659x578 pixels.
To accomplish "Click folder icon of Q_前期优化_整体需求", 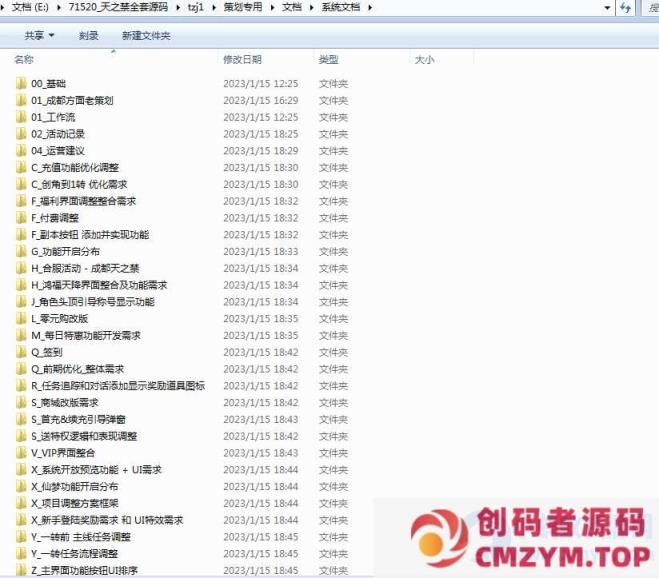I will click(x=21, y=369).
